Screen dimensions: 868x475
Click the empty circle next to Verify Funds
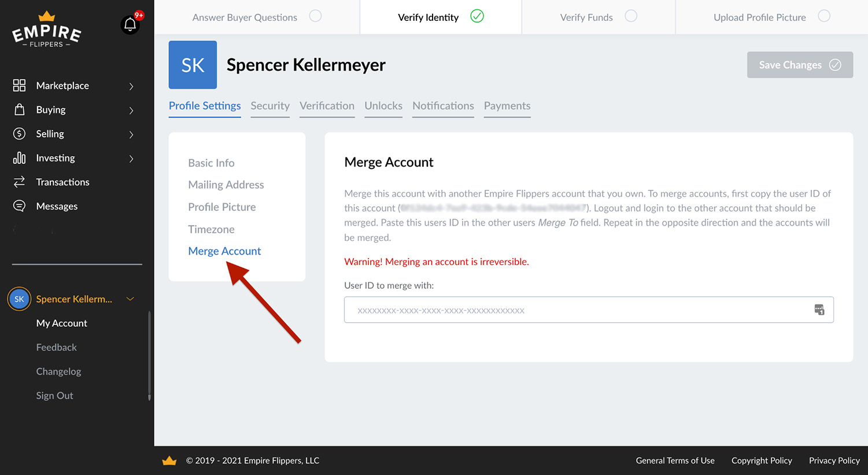631,16
